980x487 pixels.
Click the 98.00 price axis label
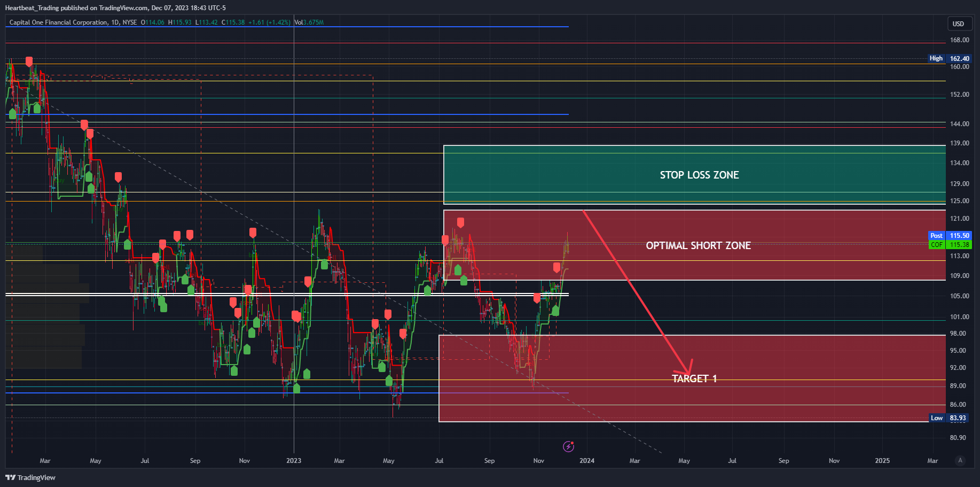click(x=958, y=334)
